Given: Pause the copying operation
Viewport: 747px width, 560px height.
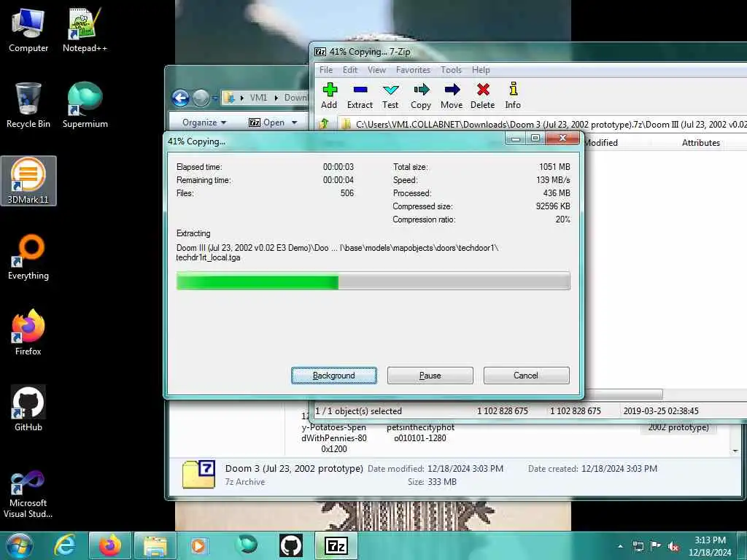Looking at the screenshot, I should tap(430, 376).
